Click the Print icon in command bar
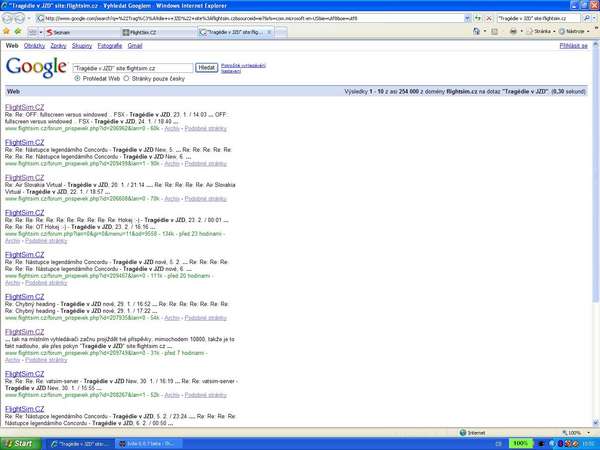The width and height of the screenshot is (600, 450). [513, 31]
